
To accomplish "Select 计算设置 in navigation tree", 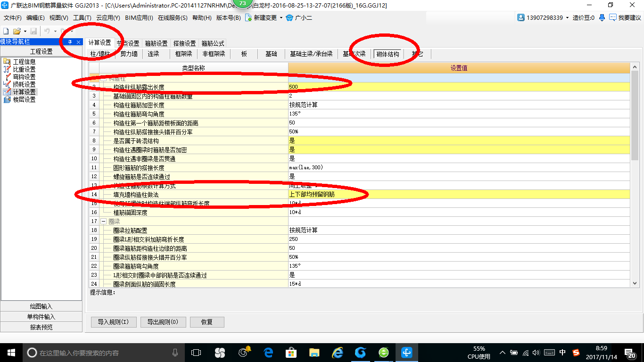I will (24, 92).
